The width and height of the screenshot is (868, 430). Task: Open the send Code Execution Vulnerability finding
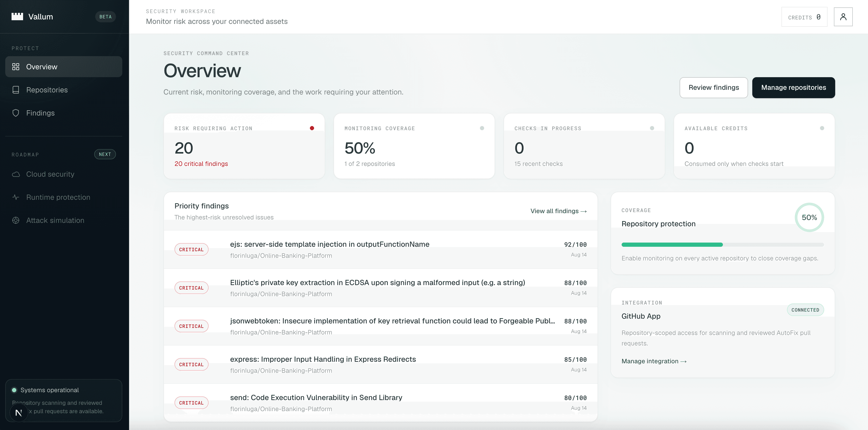(x=380, y=402)
